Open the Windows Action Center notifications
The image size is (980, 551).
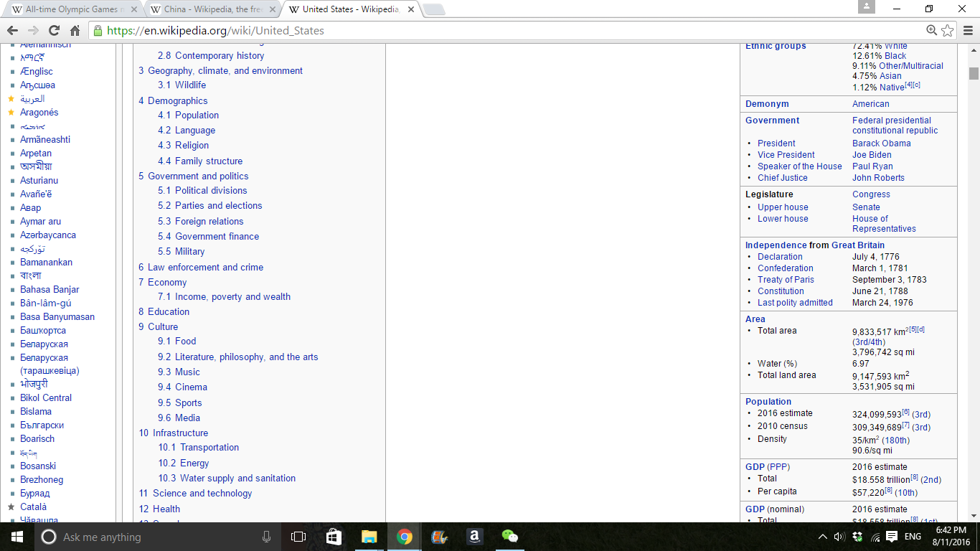click(x=892, y=537)
